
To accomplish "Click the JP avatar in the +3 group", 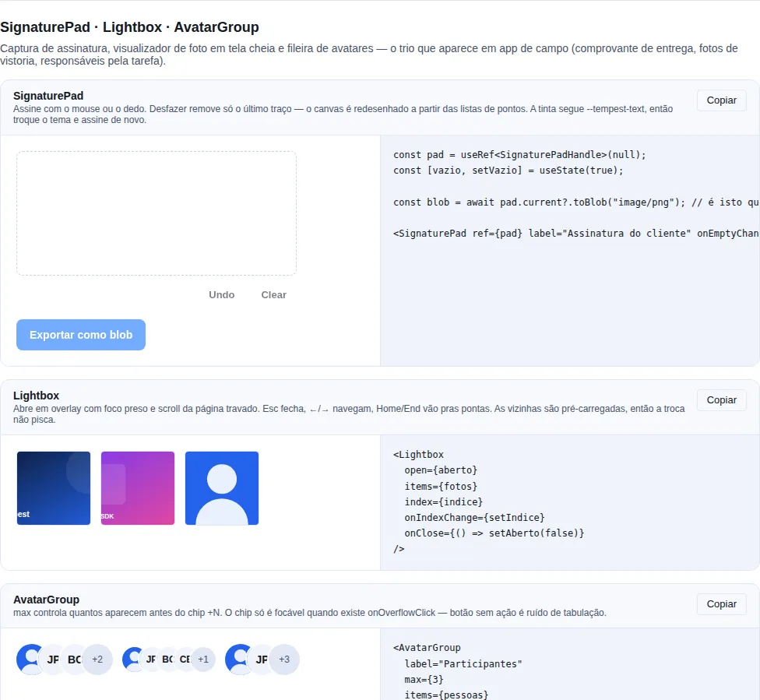I will (x=261, y=660).
